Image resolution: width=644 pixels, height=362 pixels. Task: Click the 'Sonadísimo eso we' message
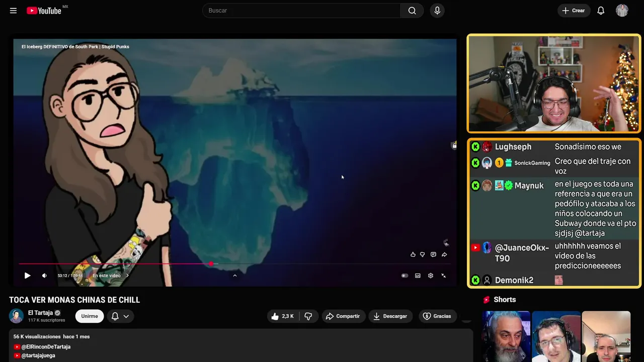click(x=588, y=147)
